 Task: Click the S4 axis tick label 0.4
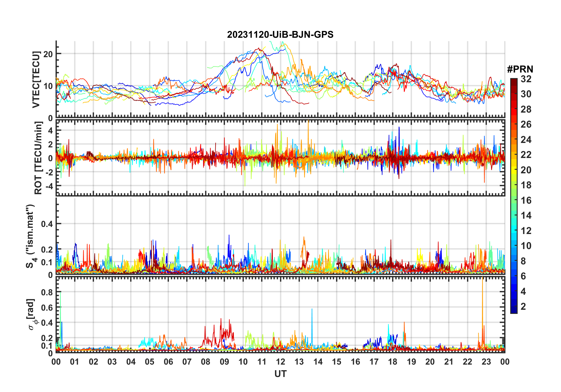point(47,224)
